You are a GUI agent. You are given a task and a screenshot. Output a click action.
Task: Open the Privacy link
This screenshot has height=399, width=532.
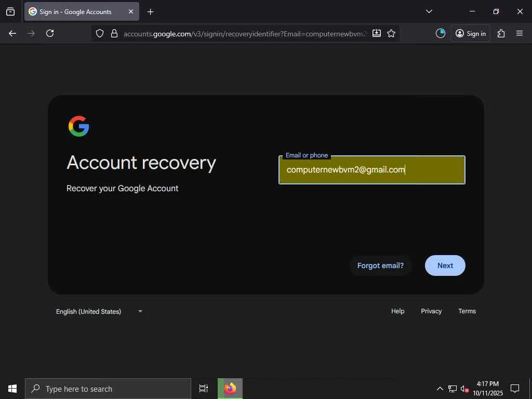(x=431, y=311)
